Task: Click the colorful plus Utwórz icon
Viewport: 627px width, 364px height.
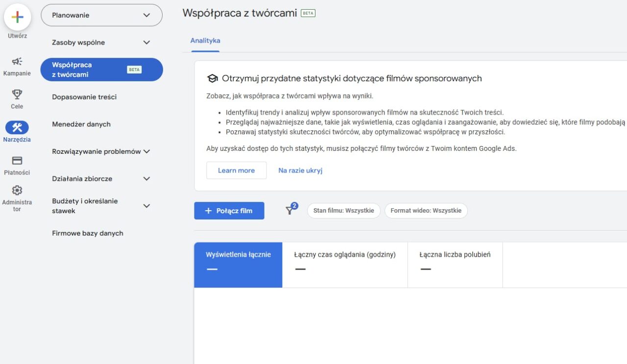Action: coord(17,17)
